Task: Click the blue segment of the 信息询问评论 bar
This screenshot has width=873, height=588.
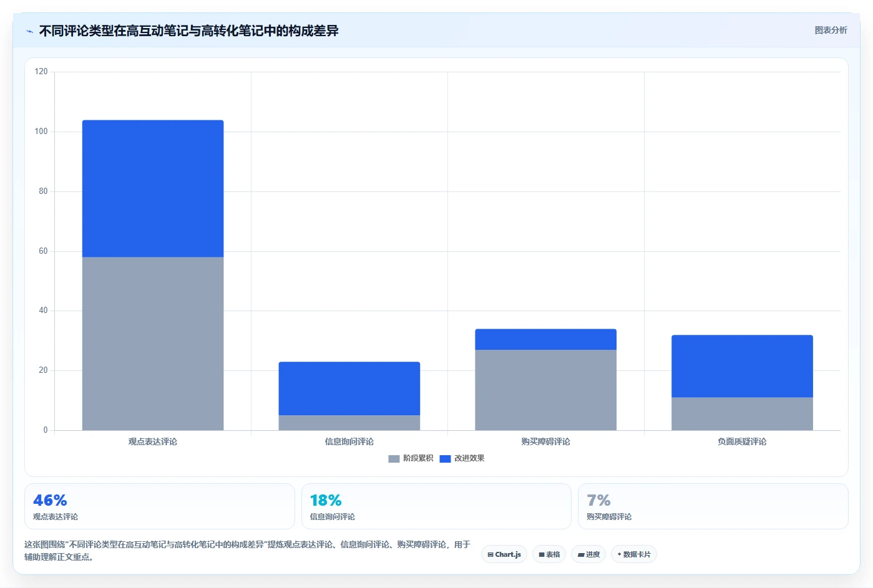Action: (349, 388)
